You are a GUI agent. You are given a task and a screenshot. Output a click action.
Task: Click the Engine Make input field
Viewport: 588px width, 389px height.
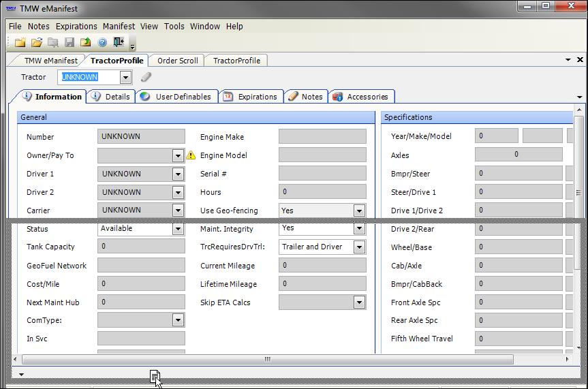[x=322, y=137]
